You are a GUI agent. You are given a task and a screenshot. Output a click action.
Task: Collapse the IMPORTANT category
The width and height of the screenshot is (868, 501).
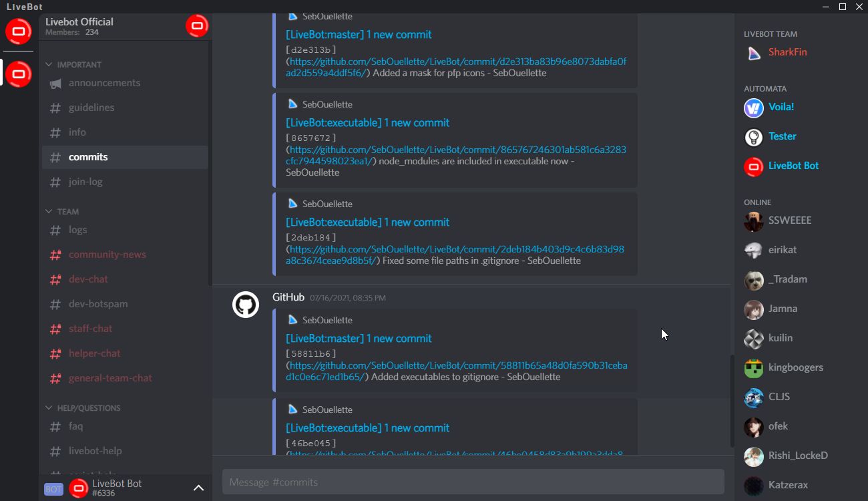[48, 64]
